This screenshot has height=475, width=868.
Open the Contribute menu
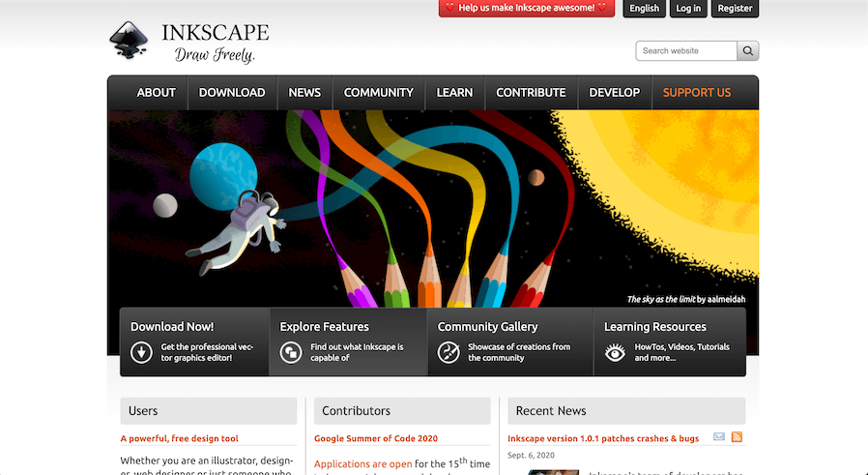pyautogui.click(x=531, y=93)
